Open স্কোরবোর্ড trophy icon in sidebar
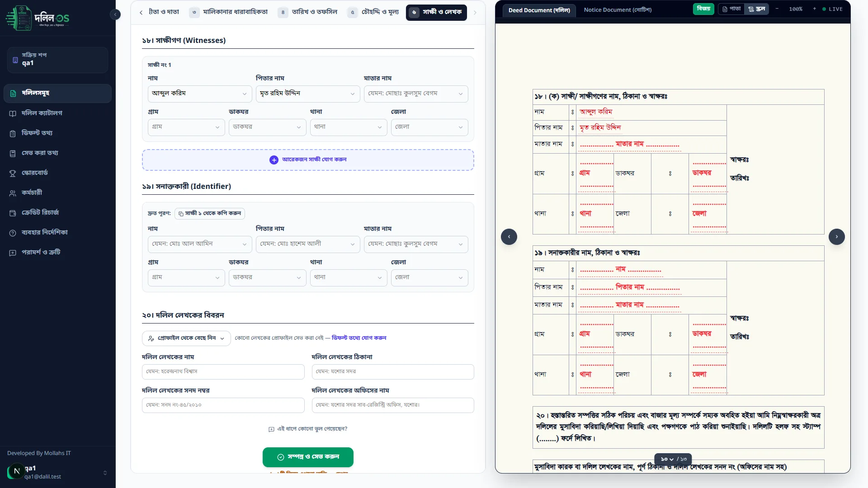868x488 pixels. (13, 173)
